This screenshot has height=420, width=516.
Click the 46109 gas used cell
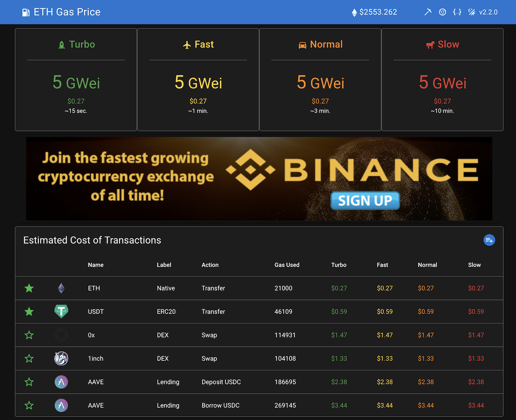pyautogui.click(x=283, y=311)
